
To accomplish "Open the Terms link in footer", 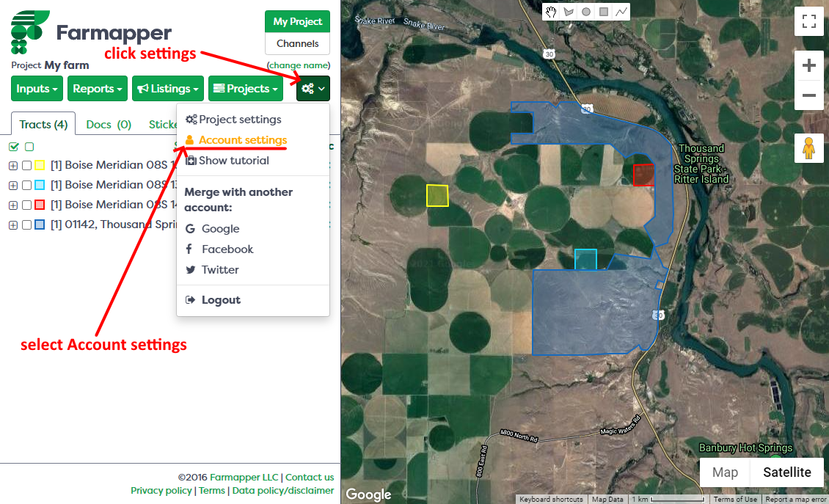I will coord(212,490).
